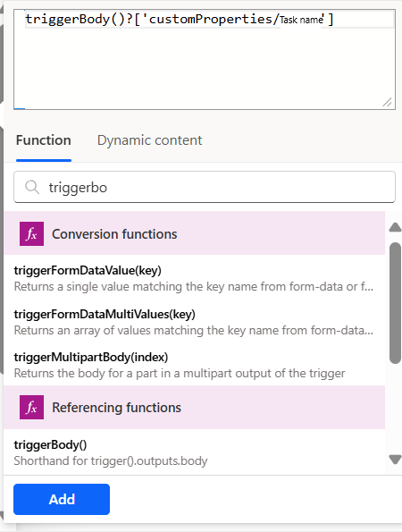Select triggerFormDataValue(key) function
This screenshot has height=532, width=402.
coord(194,278)
